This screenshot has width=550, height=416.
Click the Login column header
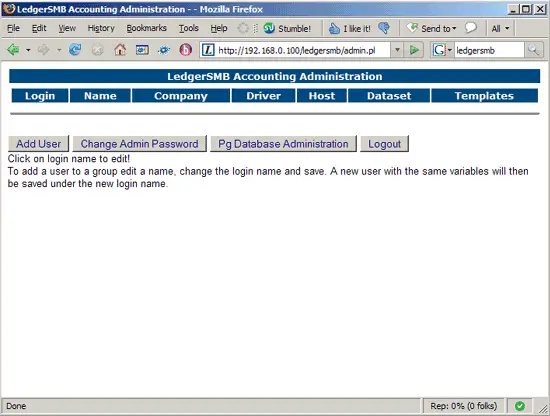click(x=40, y=96)
